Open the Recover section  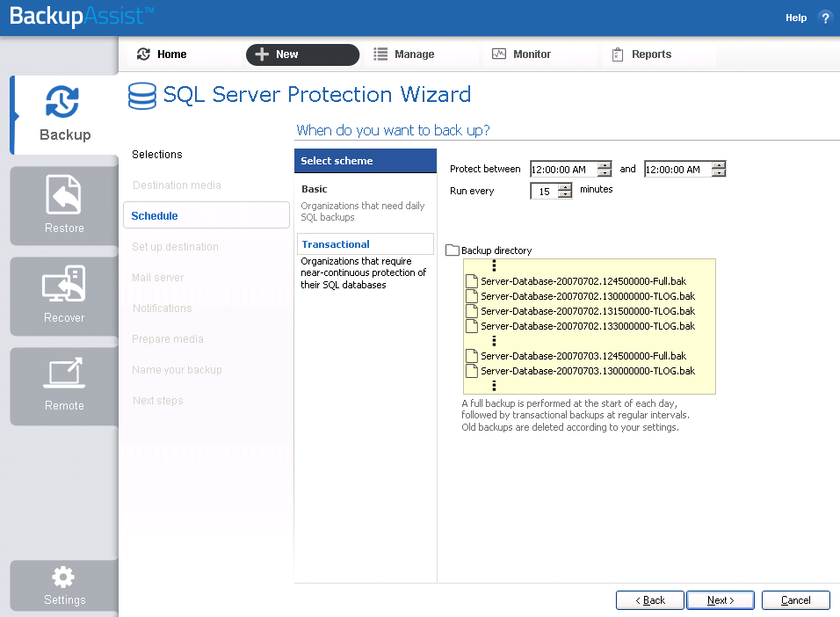point(64,296)
